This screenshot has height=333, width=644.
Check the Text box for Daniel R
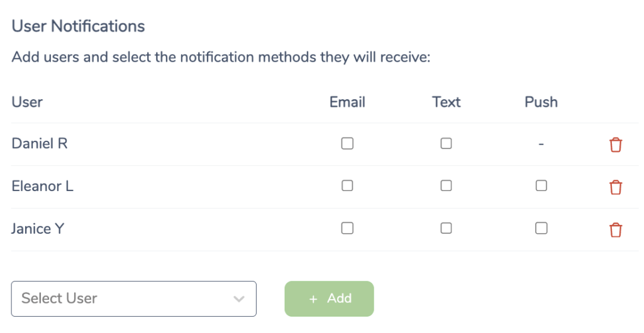(x=446, y=143)
